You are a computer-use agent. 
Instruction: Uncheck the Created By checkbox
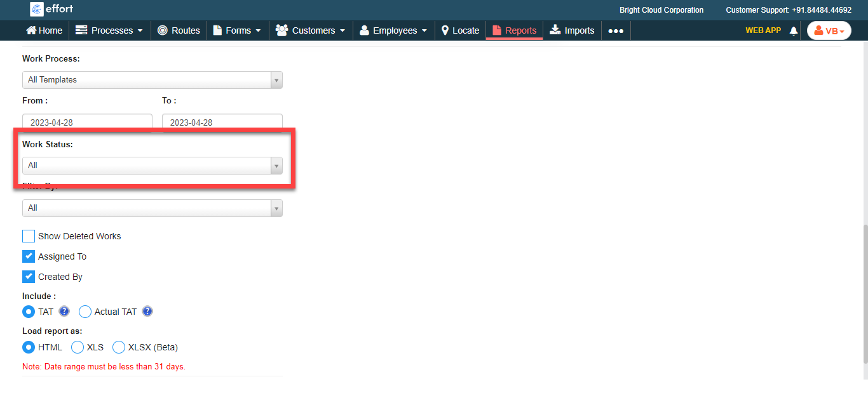click(29, 277)
